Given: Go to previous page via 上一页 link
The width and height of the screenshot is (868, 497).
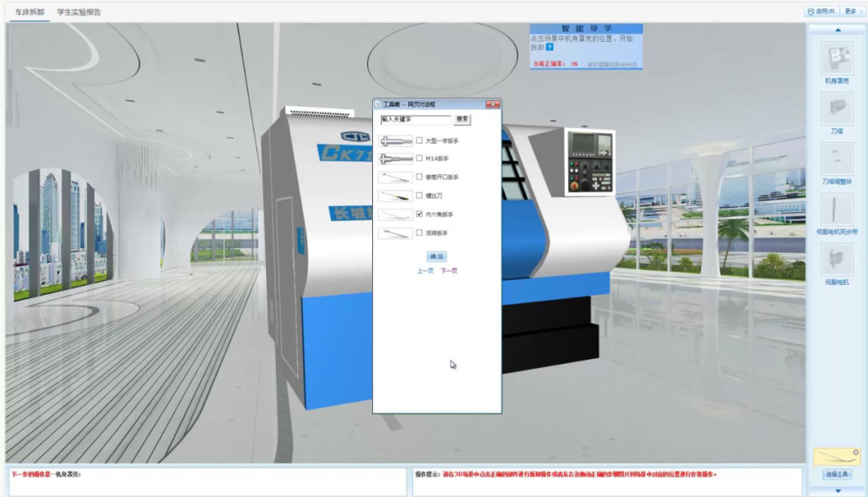Looking at the screenshot, I should point(425,271).
